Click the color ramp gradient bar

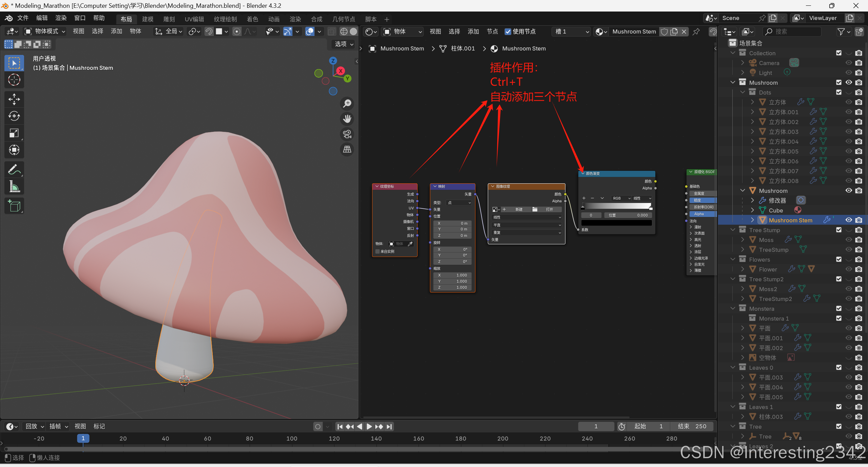616,206
